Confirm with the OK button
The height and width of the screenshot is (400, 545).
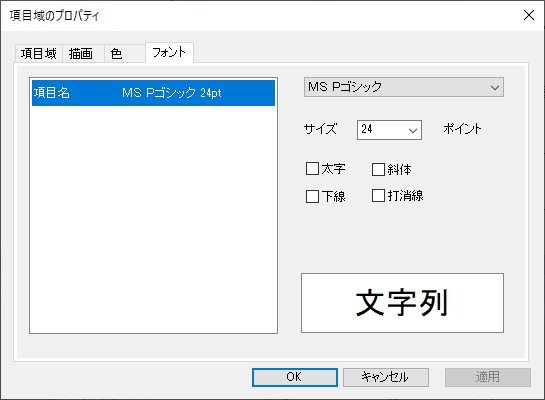pos(295,377)
